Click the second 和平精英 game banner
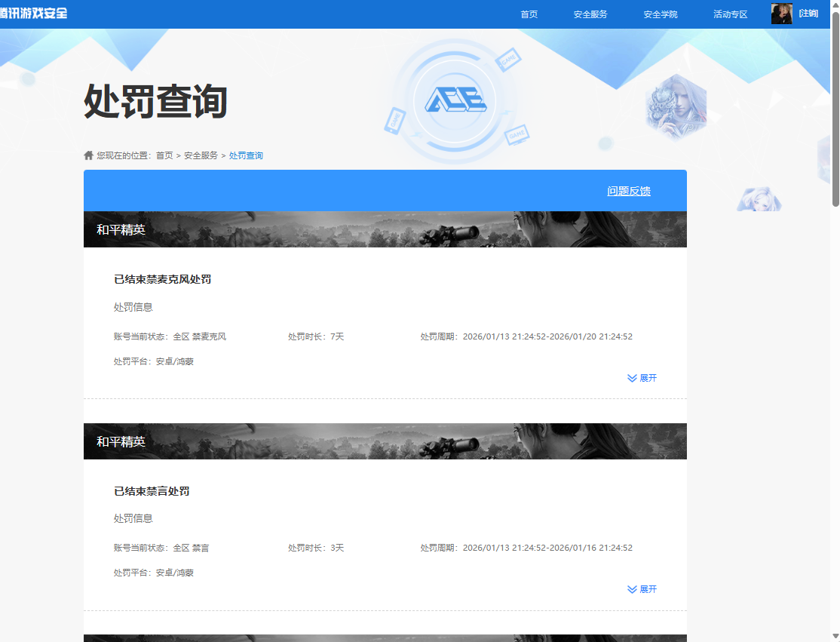 coord(385,441)
